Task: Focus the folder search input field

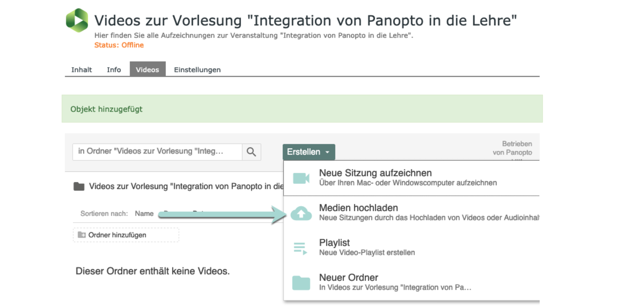Action: point(157,152)
